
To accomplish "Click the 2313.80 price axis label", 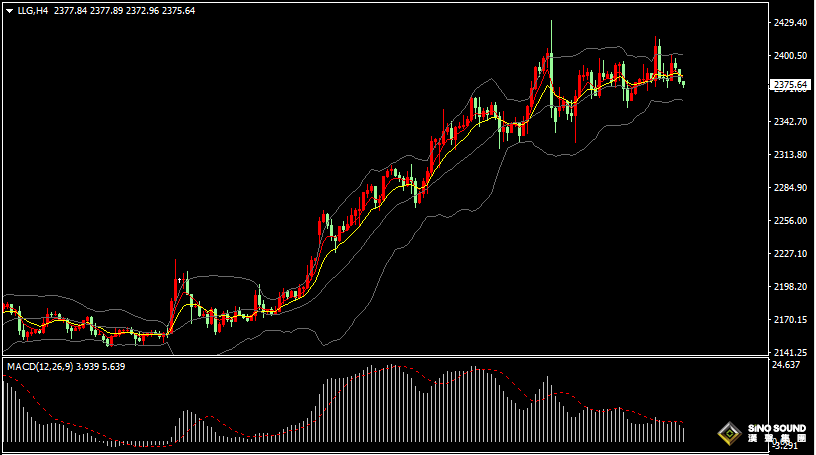I will [x=790, y=155].
